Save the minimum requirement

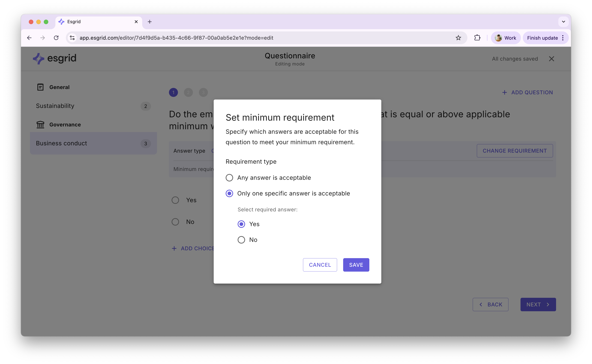coord(356,265)
